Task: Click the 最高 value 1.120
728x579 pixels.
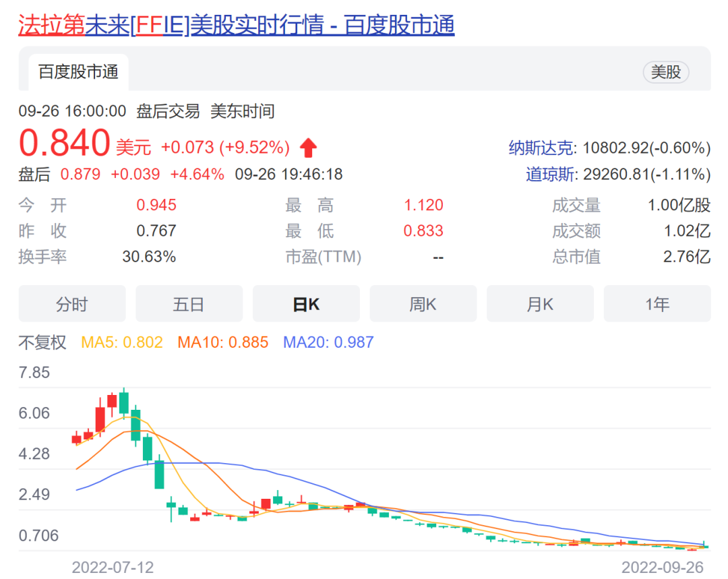Action: 423,205
